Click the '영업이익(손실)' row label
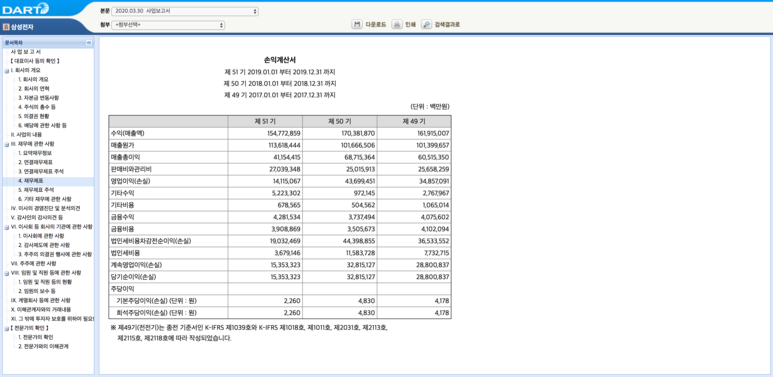Viewport: 773px width, 377px height. [131, 181]
